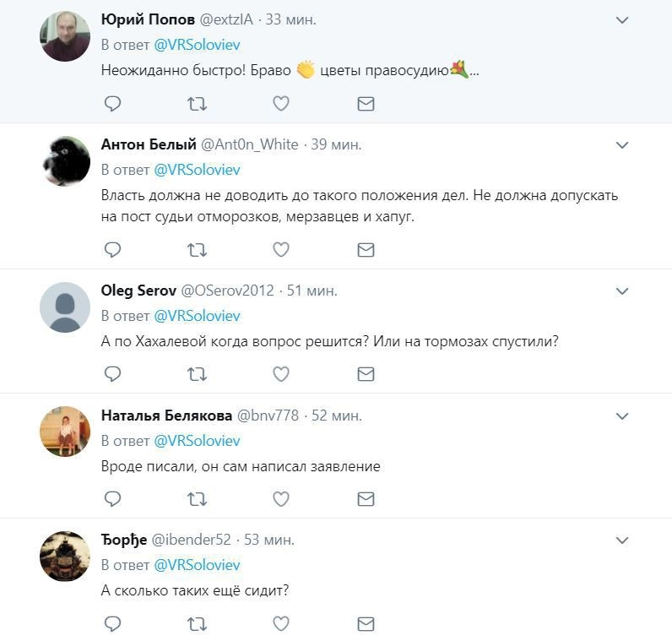
Task: Like Юрий Попов's tweet
Action: coord(281,104)
